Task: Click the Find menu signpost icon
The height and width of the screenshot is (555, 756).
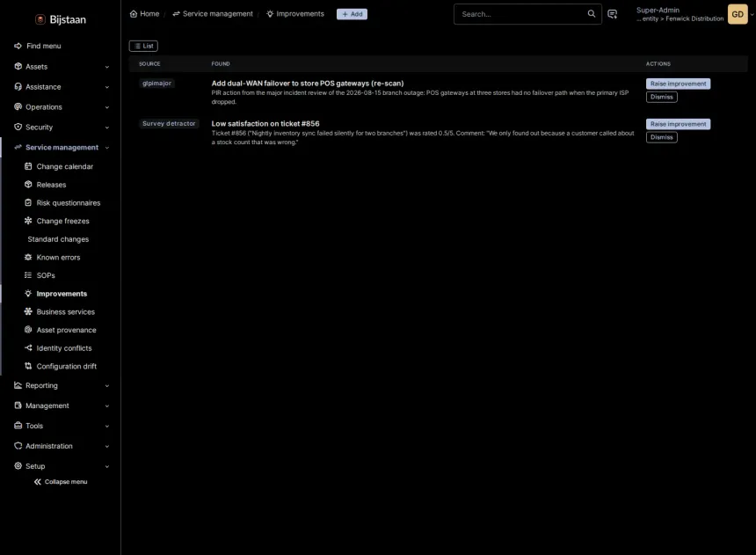Action: click(18, 46)
